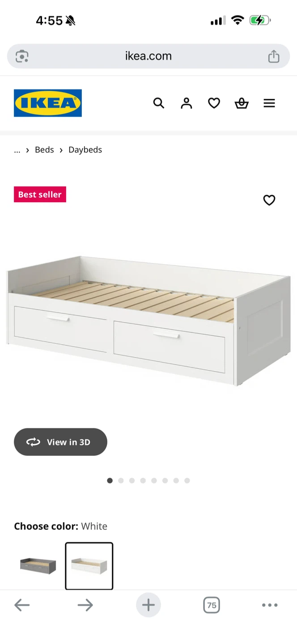The width and height of the screenshot is (297, 644).
Task: Tap the IKEA logo
Action: click(48, 103)
